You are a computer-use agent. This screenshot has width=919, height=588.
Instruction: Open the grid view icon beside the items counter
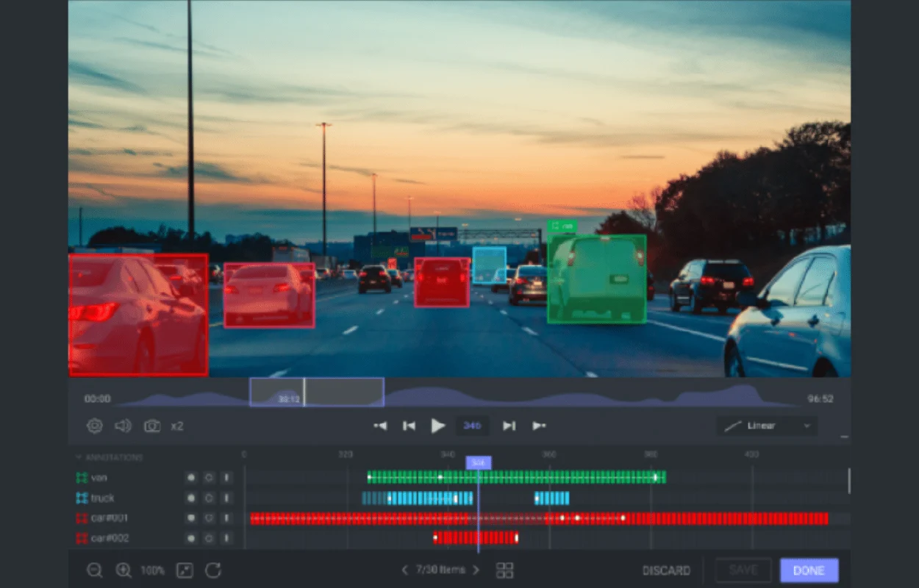pos(504,570)
